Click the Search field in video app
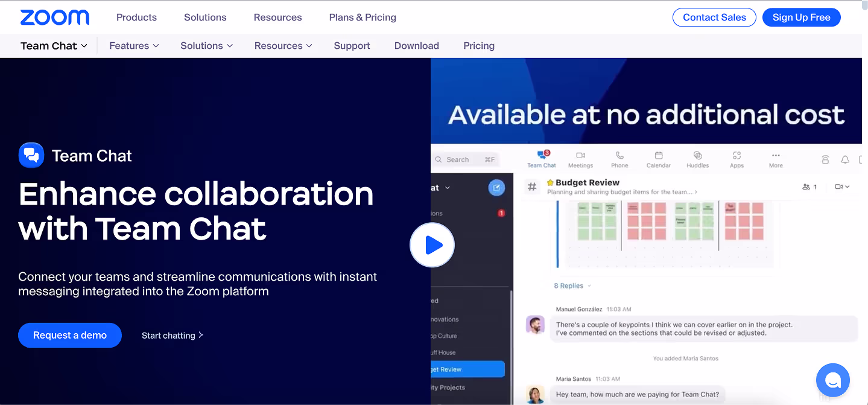The width and height of the screenshot is (868, 405). point(464,159)
